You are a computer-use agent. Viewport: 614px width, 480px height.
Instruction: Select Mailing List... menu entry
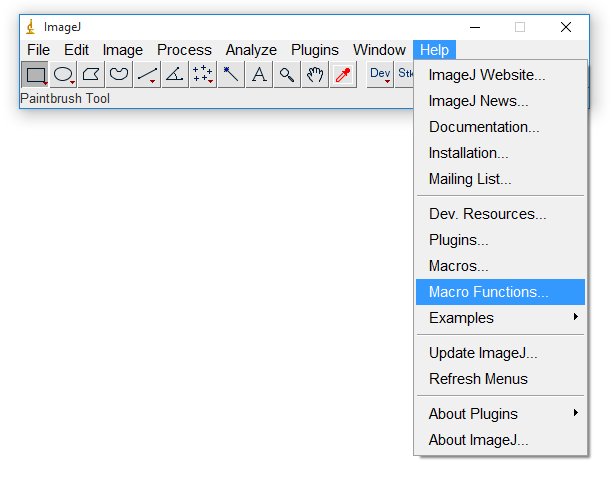coord(500,179)
